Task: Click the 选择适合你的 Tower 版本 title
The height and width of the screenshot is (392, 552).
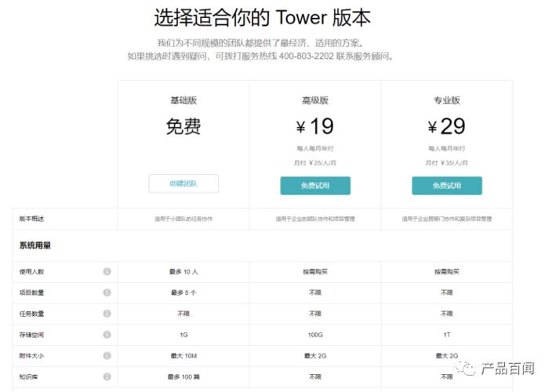Action: tap(263, 17)
